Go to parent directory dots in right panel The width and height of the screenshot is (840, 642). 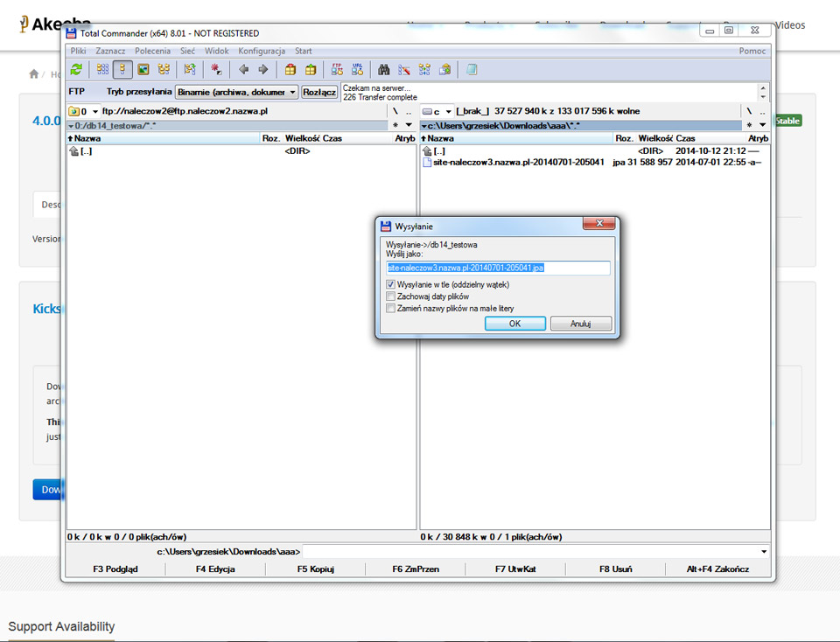762,111
